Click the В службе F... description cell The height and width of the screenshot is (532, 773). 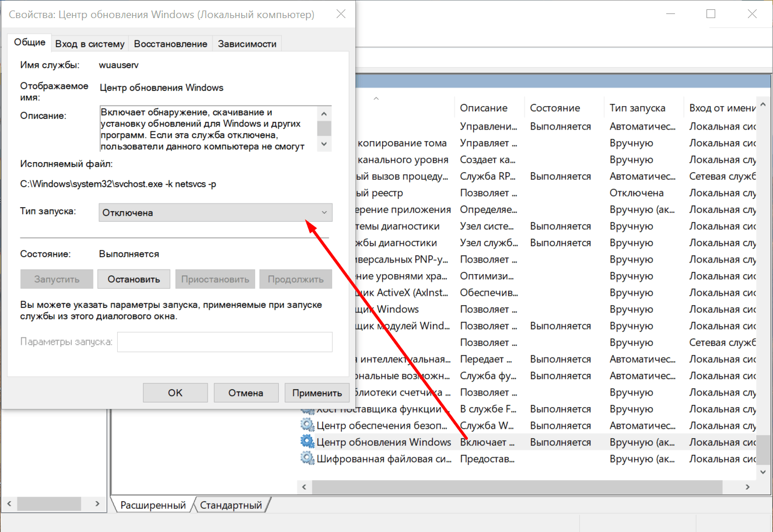coord(488,409)
